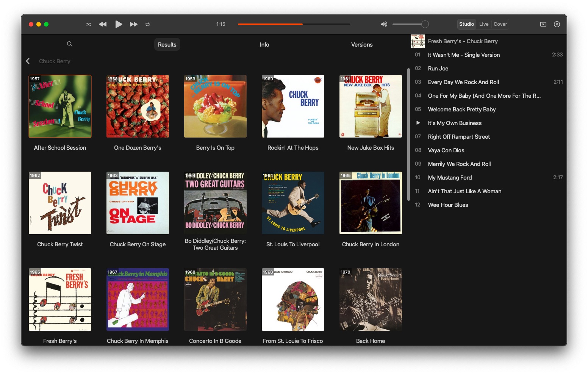Open New Juke Box Hits album cover
Viewport: 588px width, 374px height.
pos(371,106)
